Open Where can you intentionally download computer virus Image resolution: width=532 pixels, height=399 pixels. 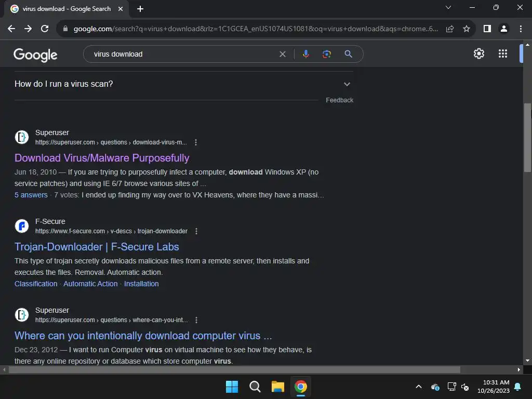click(143, 336)
